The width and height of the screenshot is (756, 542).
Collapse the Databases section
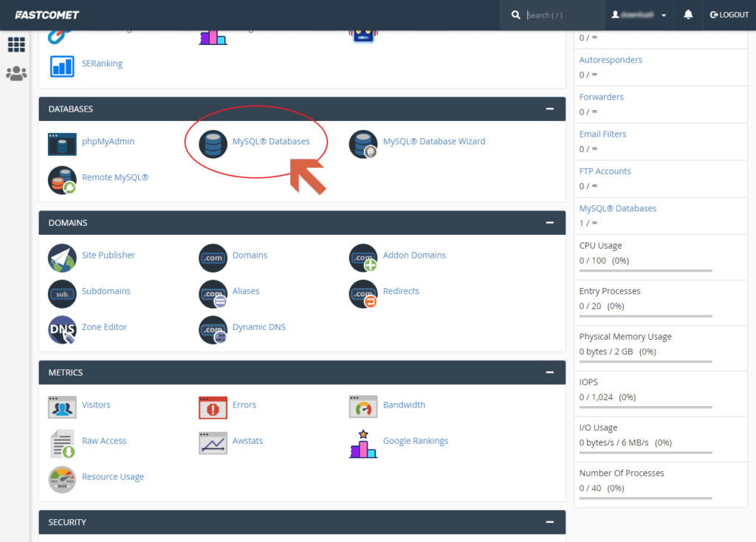(x=549, y=109)
